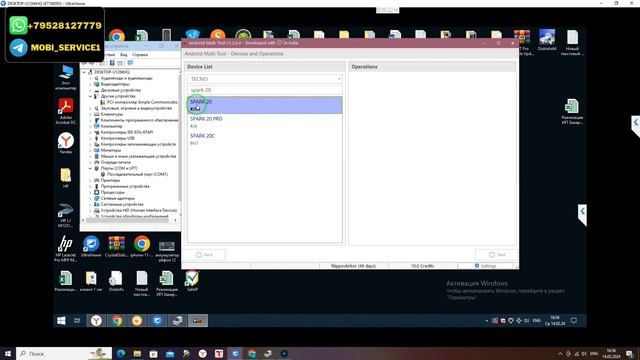Viewport: 640px width, 360px height.
Task: Click the Back button in Android Multi Tool
Action: tap(204, 255)
